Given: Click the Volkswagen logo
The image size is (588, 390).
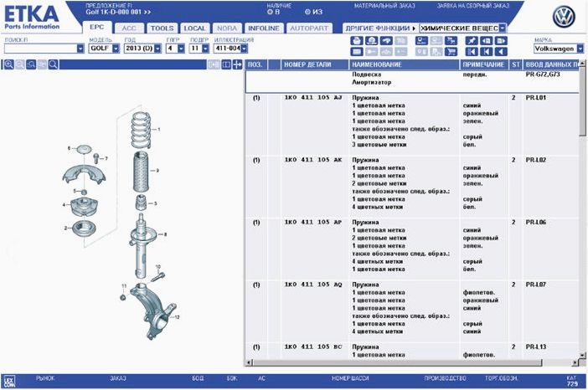Looking at the screenshot, I should pyautogui.click(x=565, y=17).
